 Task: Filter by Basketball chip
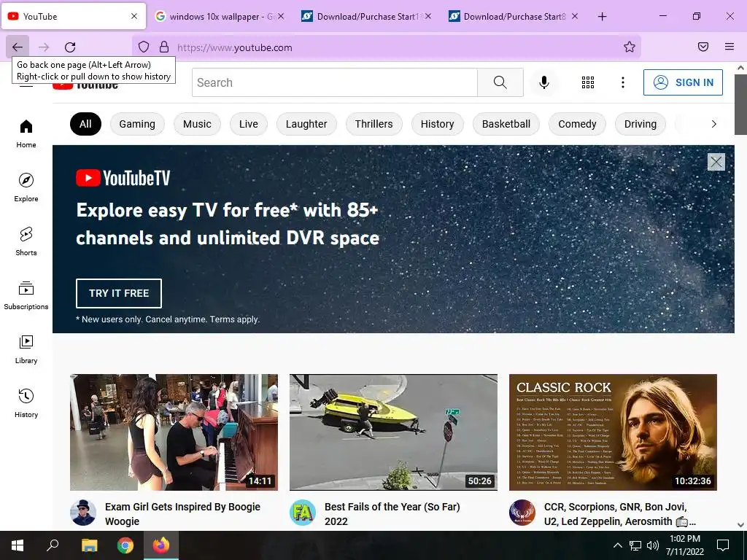[506, 124]
